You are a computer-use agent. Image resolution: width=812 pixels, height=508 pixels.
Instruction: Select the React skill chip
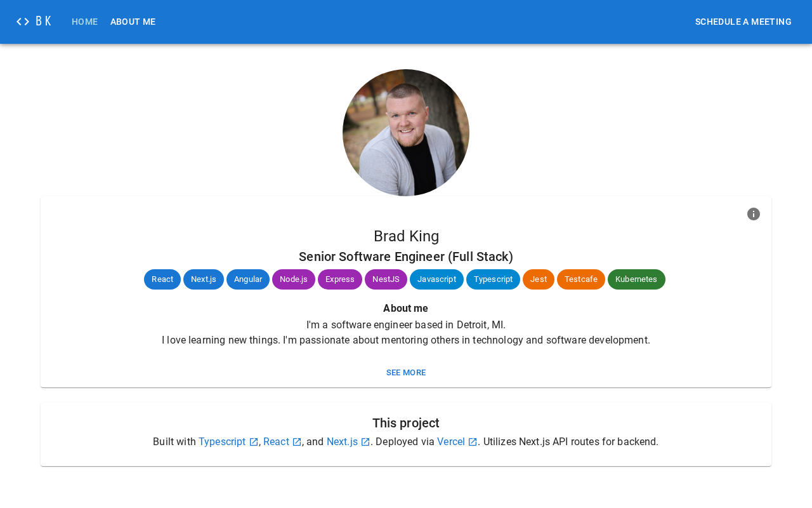162,279
